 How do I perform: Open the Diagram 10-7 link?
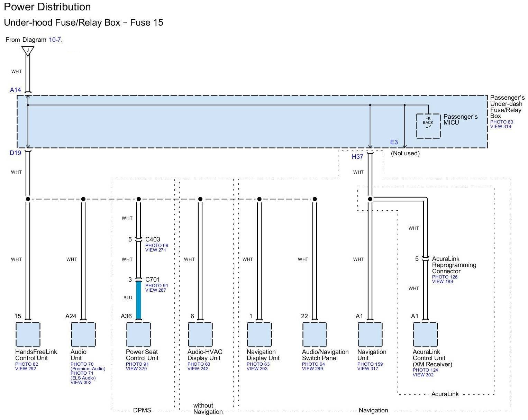[x=55, y=40]
